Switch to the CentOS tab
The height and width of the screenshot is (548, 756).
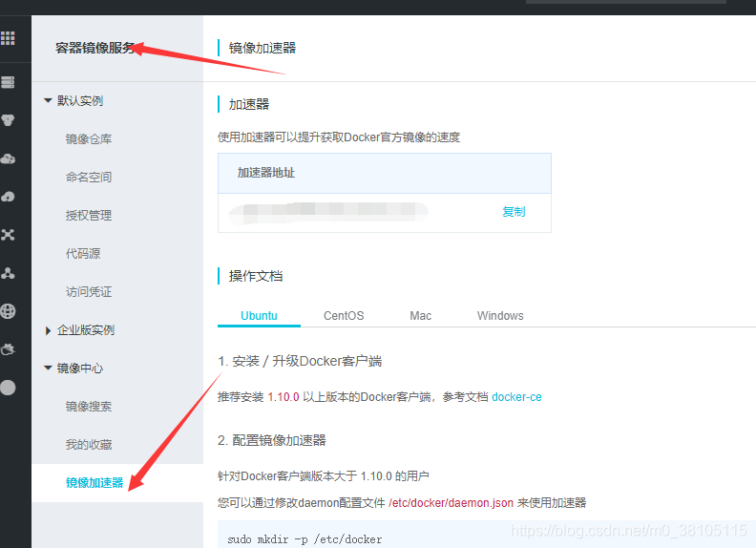coord(344,315)
